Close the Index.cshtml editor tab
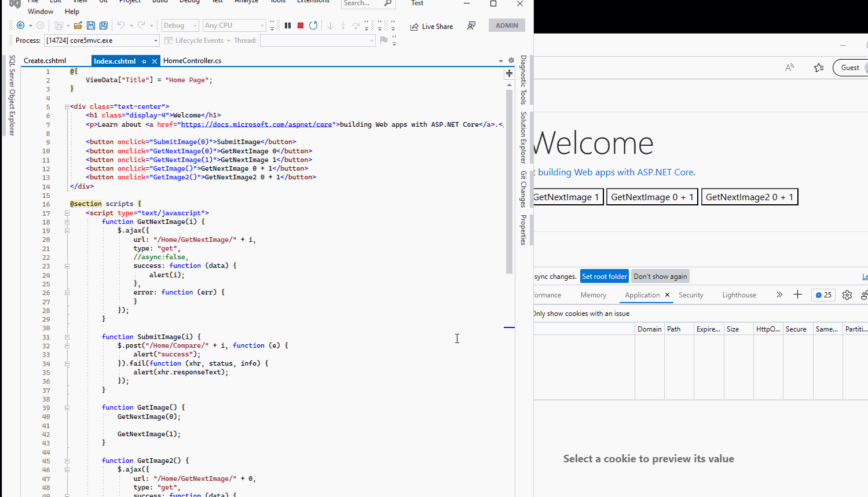 [x=155, y=61]
